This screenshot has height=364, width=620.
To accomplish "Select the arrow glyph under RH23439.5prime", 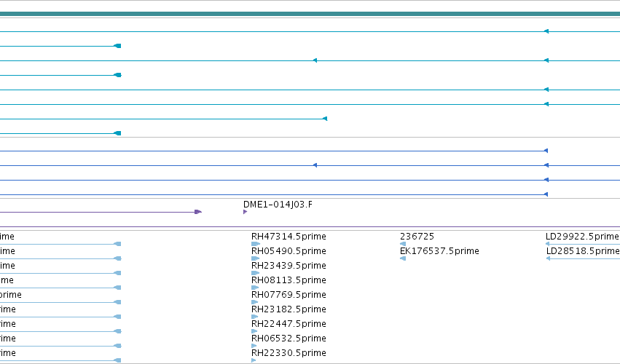I will click(x=256, y=273).
